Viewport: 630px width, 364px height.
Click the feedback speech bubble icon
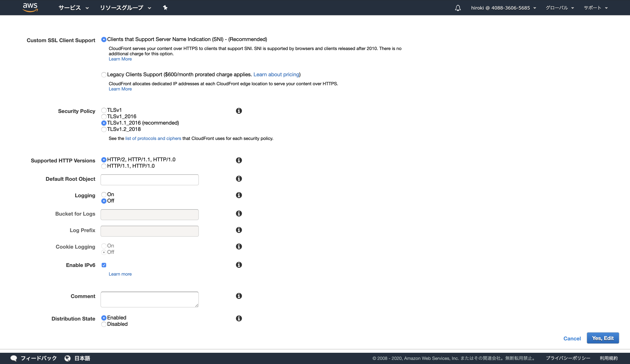pos(14,358)
